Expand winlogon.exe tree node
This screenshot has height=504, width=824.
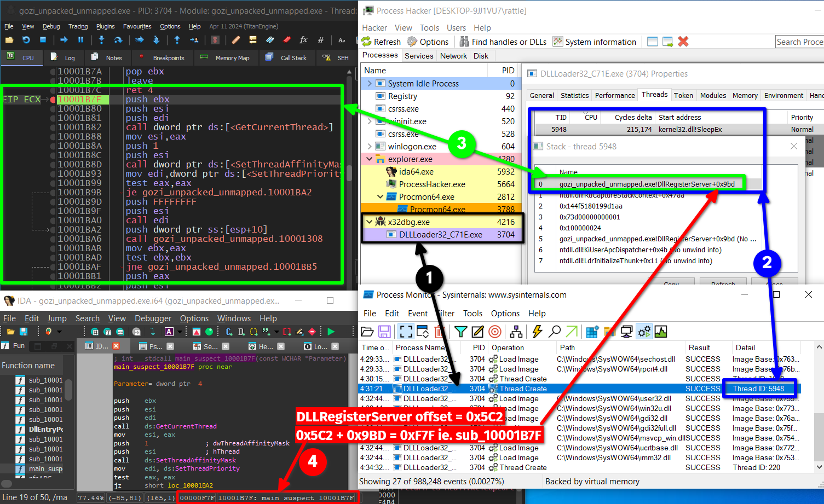click(x=370, y=147)
